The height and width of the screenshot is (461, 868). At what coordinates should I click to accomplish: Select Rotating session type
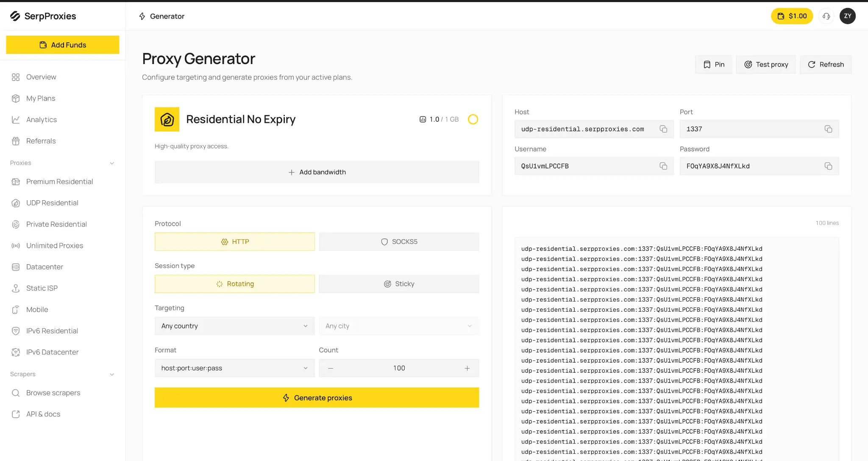234,284
